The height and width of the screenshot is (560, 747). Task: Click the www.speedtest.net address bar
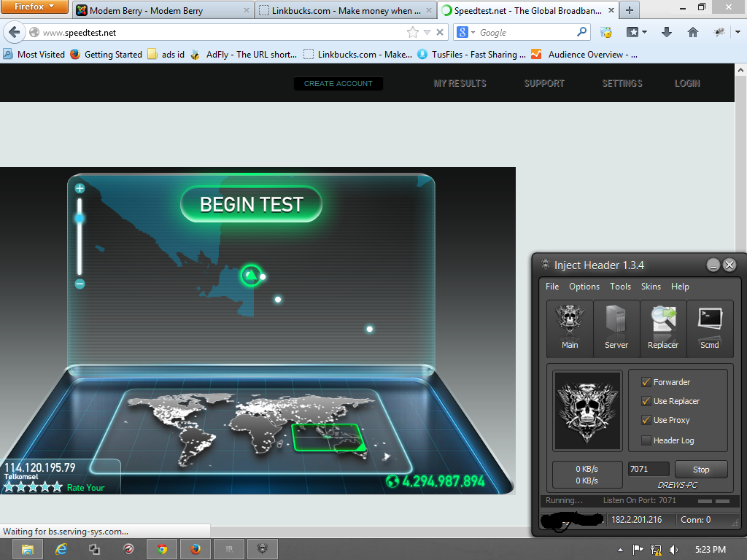(x=222, y=32)
